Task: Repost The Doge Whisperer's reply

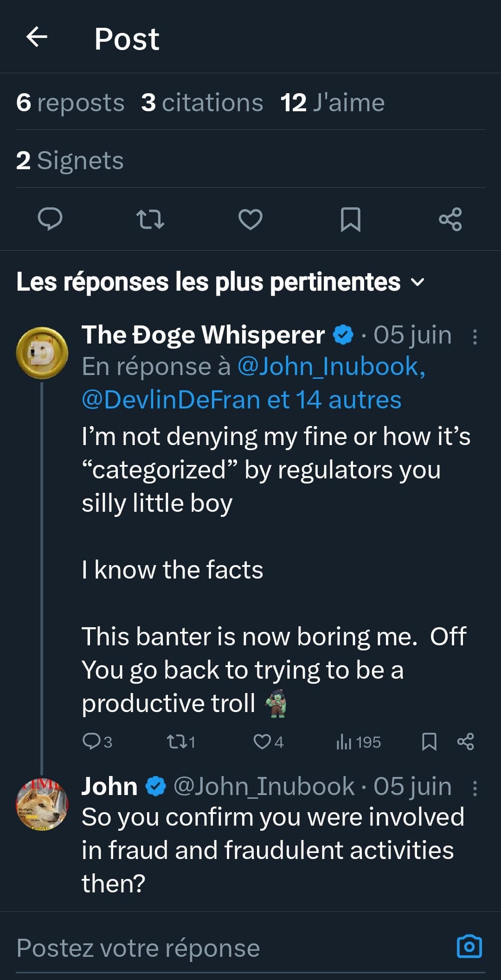Action: (176, 742)
